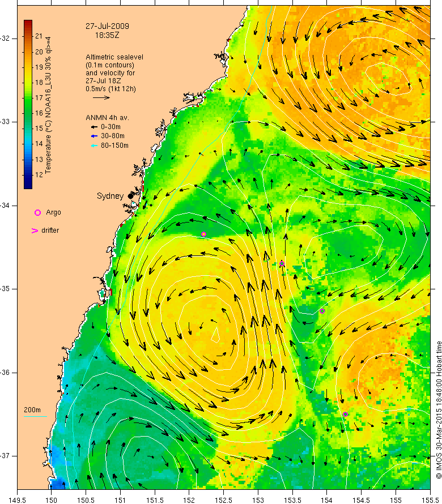The height and width of the screenshot is (504, 442).
Task: Click the date text 27-Jul-2009
Action: tap(107, 26)
